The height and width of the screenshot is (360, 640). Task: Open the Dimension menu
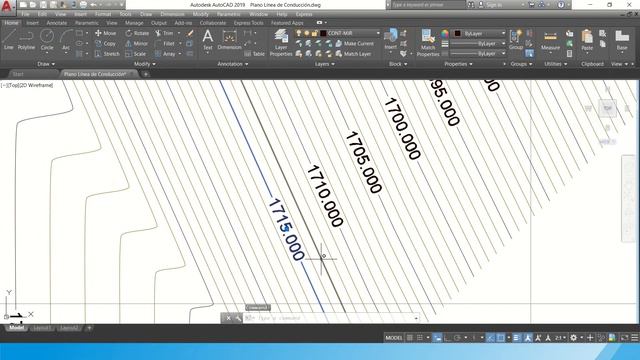click(172, 14)
